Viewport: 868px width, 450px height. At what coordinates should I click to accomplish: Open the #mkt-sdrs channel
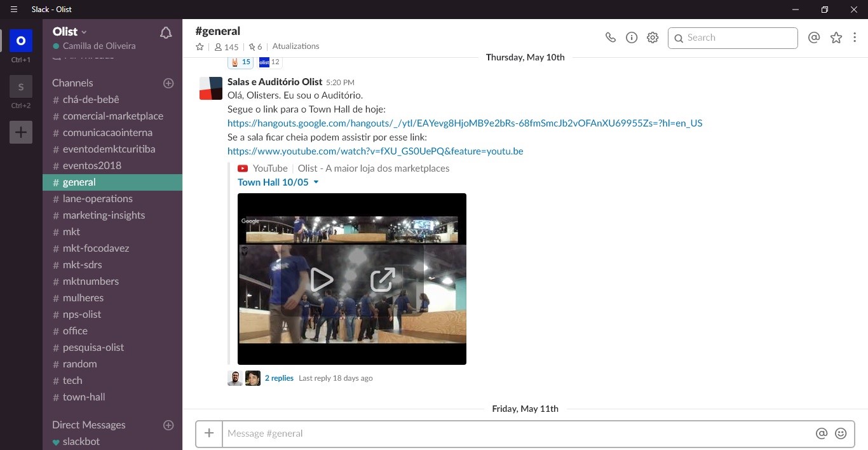[112, 265]
